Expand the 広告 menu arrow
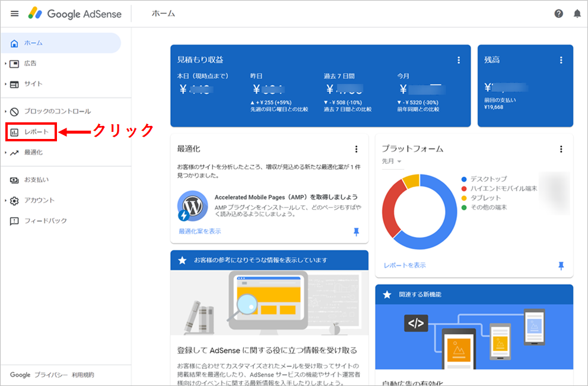The width and height of the screenshot is (588, 386). pyautogui.click(x=5, y=64)
